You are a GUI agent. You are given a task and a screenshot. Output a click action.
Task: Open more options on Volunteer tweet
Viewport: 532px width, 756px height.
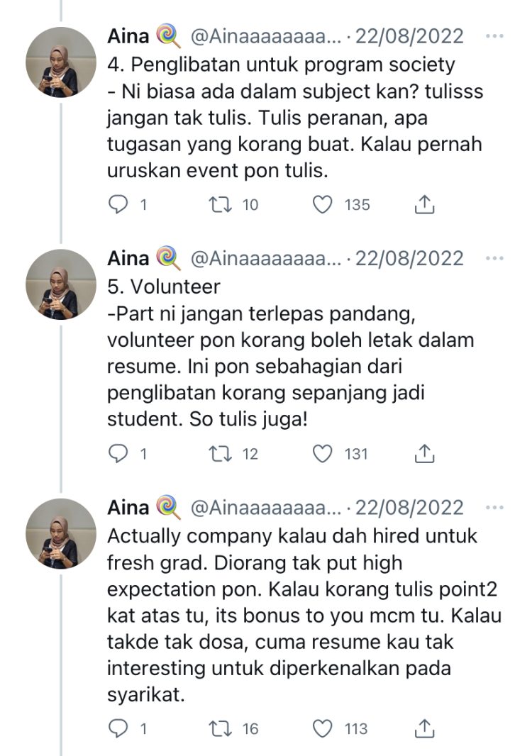point(494,259)
